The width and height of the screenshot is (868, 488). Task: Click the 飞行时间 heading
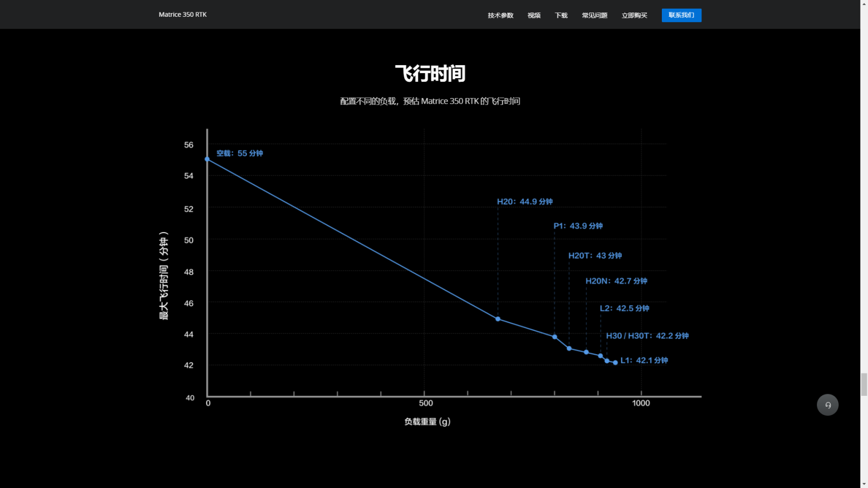click(x=430, y=73)
